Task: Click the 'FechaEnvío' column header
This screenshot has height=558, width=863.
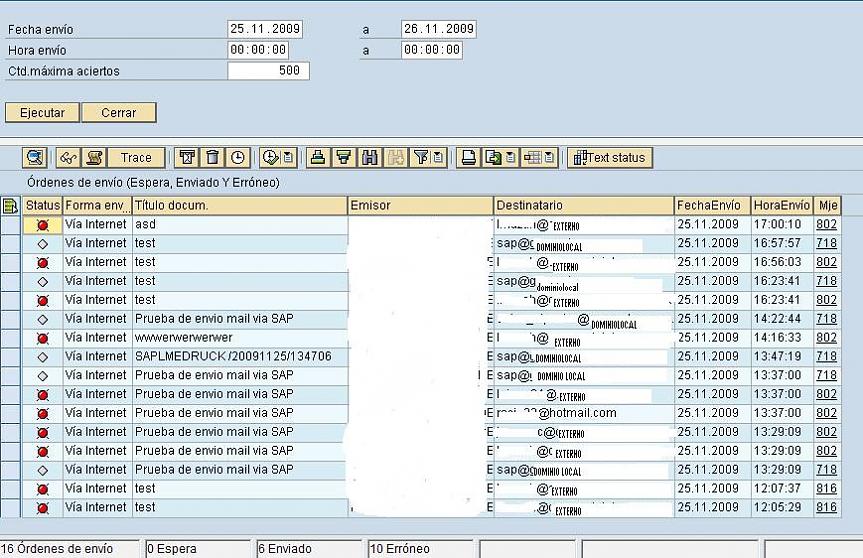Action: (712, 206)
